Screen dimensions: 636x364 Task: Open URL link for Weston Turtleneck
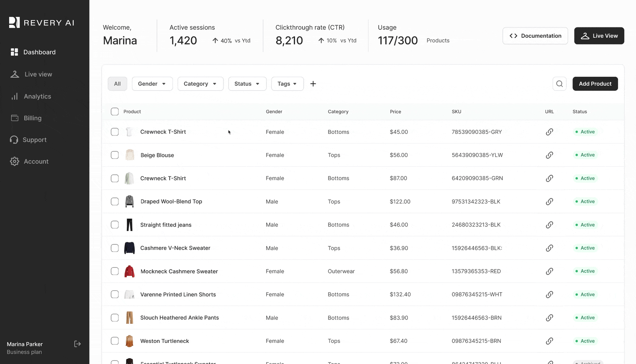[x=549, y=341]
